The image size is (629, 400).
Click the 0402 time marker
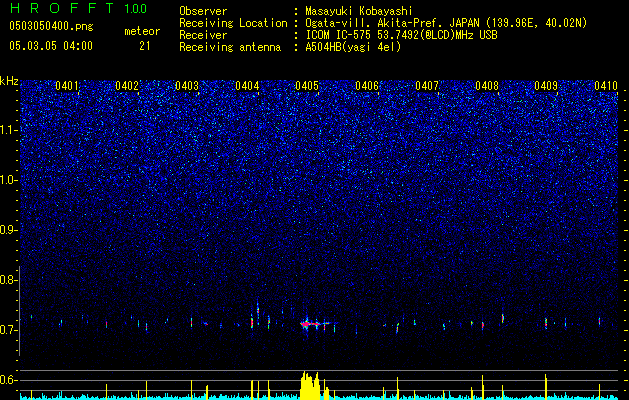point(127,86)
